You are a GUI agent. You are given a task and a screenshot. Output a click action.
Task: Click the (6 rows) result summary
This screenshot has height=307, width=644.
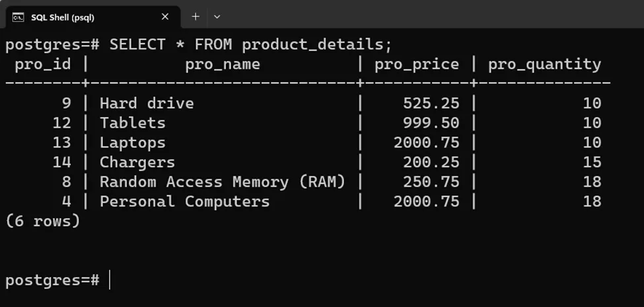(x=43, y=221)
